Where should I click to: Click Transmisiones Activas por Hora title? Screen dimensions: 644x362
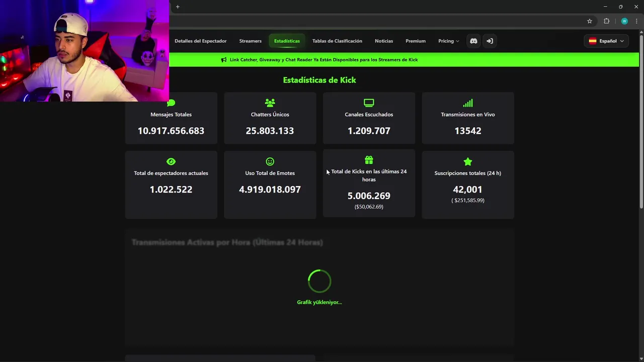click(x=227, y=242)
